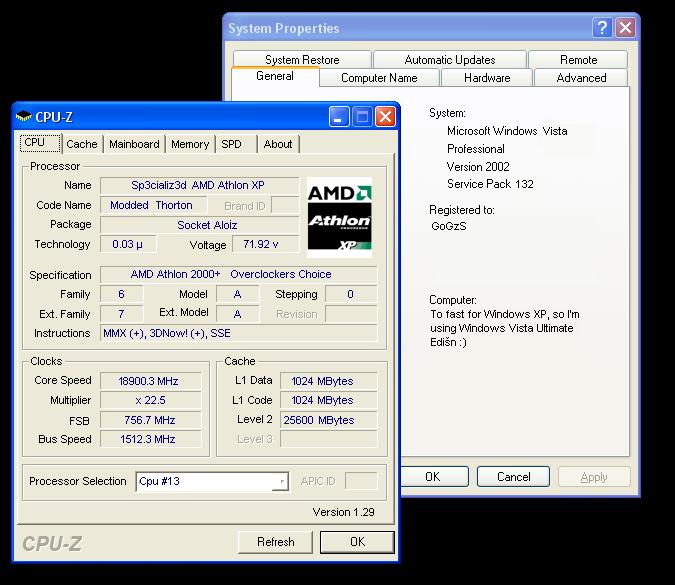Image resolution: width=675 pixels, height=585 pixels.
Task: Click Cancel in System Properties
Action: (514, 477)
